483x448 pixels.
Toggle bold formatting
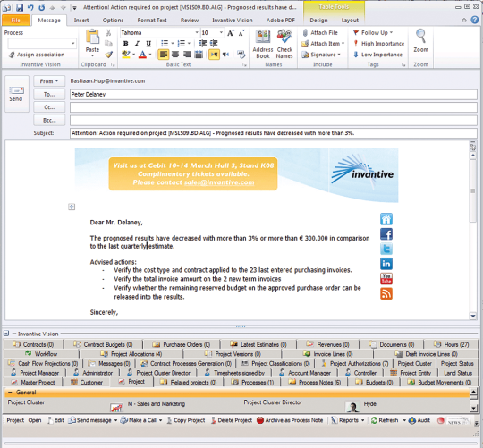point(125,44)
